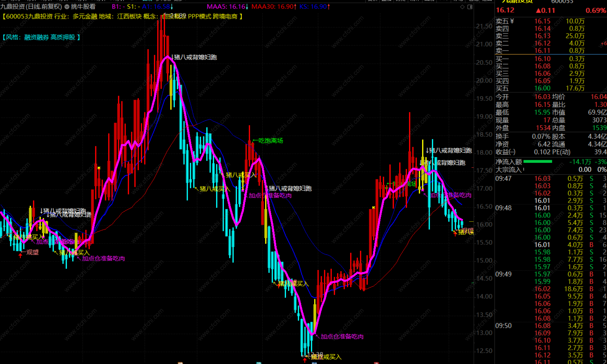Image resolution: width=607 pixels, height=364 pixels.
Task: Click red up-arrow marker beside 观望
Action: (x=20, y=255)
